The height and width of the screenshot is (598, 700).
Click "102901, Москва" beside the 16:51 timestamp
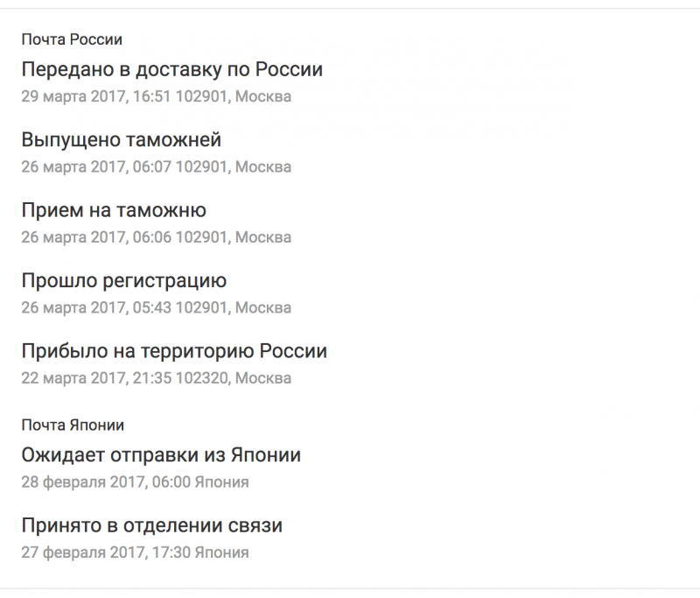click(234, 97)
